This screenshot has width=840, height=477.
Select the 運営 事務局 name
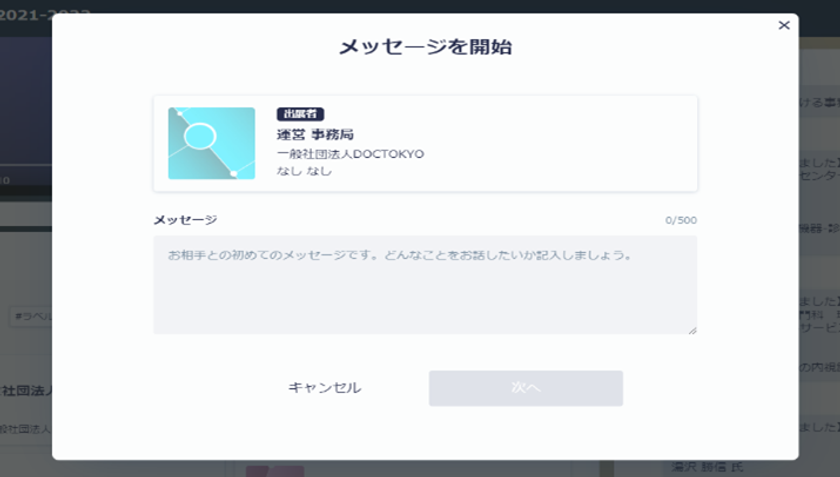tap(315, 134)
